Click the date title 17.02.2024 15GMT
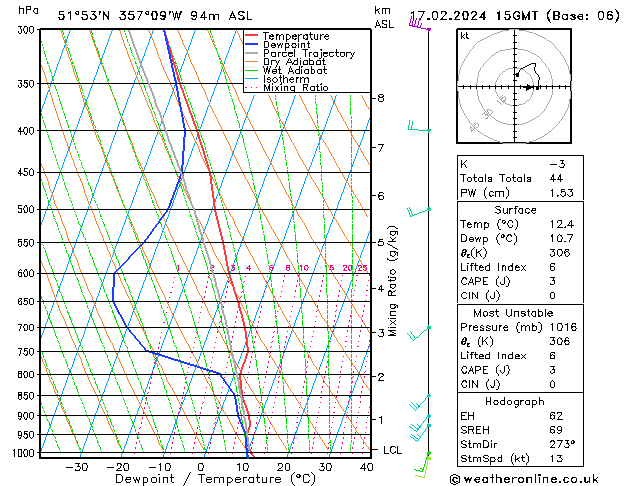The height and width of the screenshot is (486, 629). 514,15
